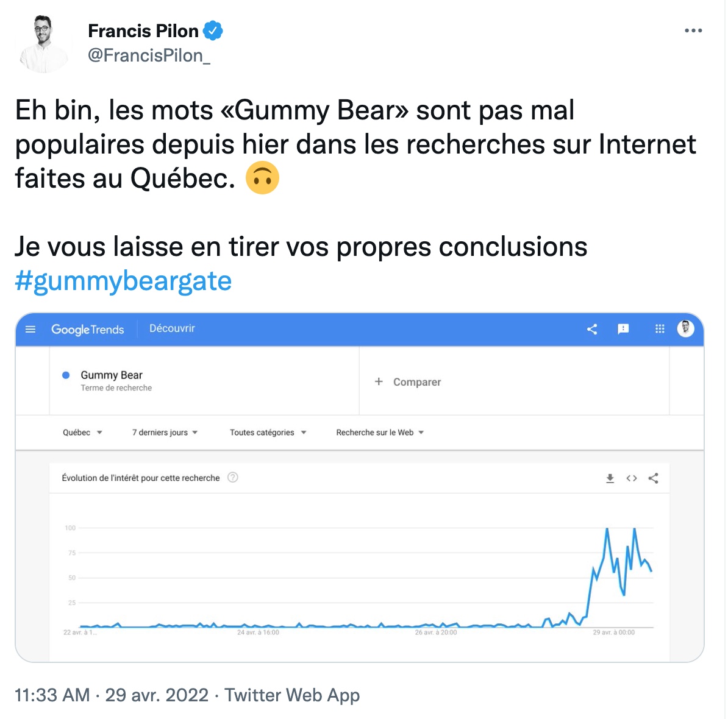Viewport: 728px width, 719px height.
Task: Open the Google Trends hamburger menu
Action: (x=30, y=330)
